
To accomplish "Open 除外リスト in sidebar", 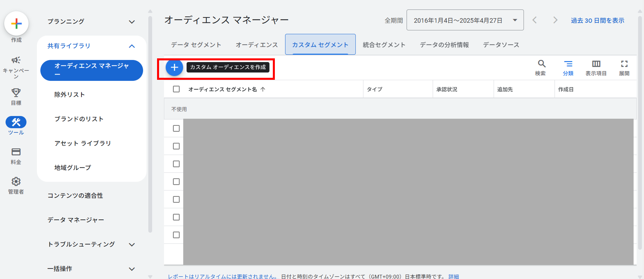I will pos(69,95).
